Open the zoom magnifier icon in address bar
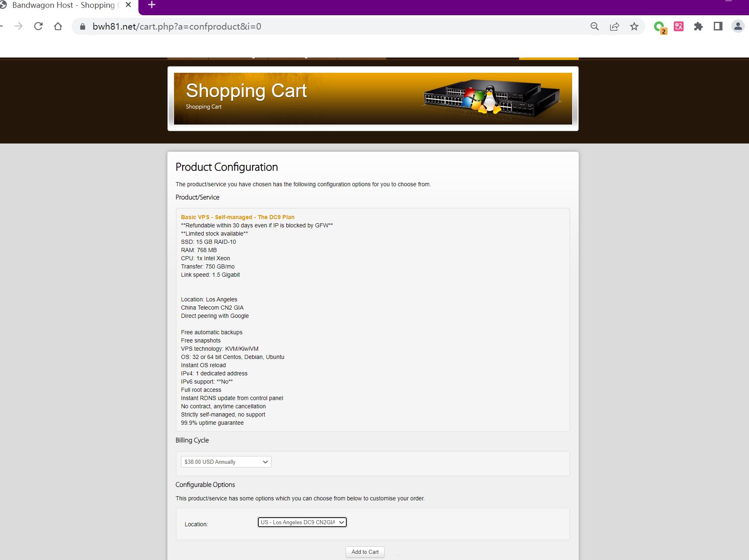749x560 pixels. [595, 26]
